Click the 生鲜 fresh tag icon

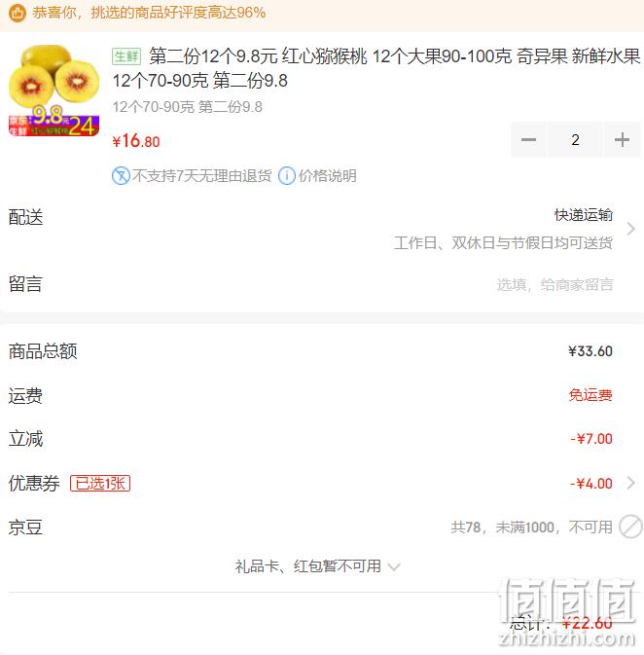126,56
